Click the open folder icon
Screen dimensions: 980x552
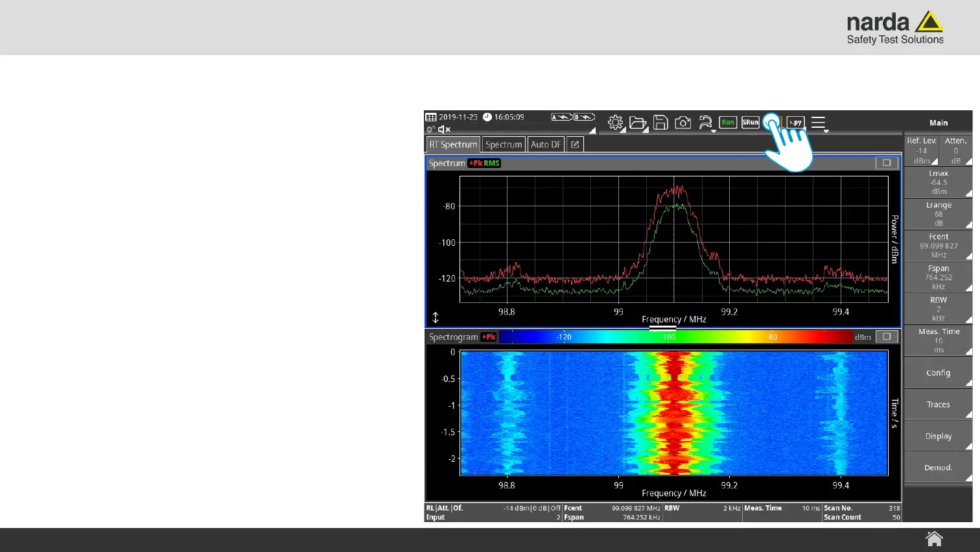[x=638, y=123]
